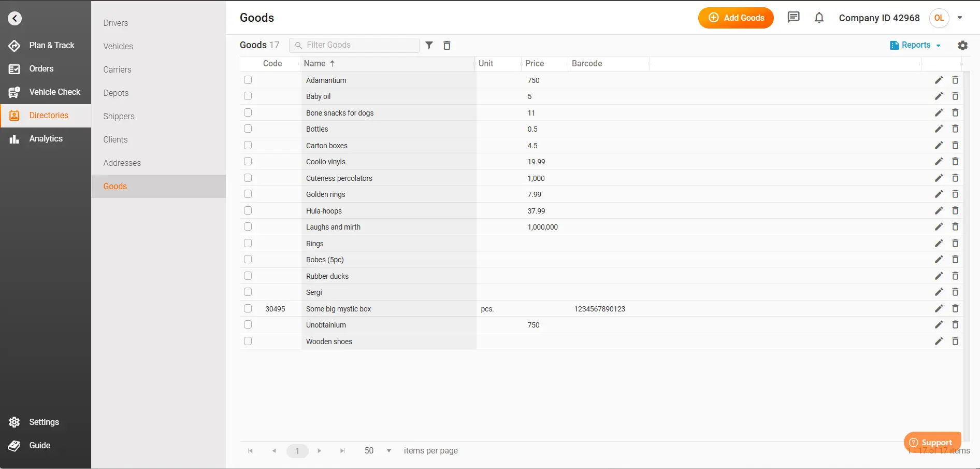This screenshot has width=980, height=469.
Task: Select the Golden rings row checkbox
Action: coord(248,194)
